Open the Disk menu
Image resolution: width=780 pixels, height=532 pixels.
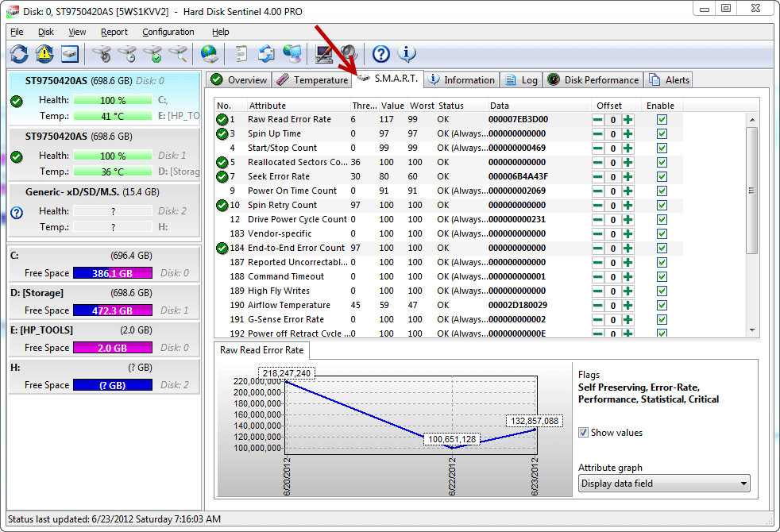pyautogui.click(x=46, y=32)
